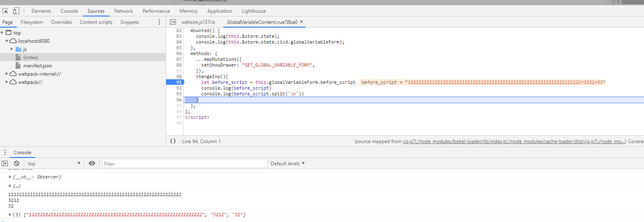The image size is (644, 222).
Task: Open the Performance panel tab
Action: [156, 11]
